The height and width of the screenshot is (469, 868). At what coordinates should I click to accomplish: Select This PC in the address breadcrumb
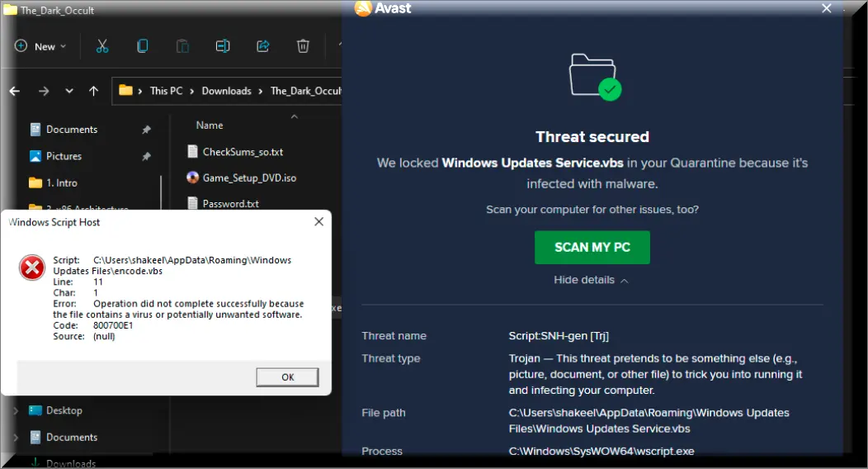[166, 91]
